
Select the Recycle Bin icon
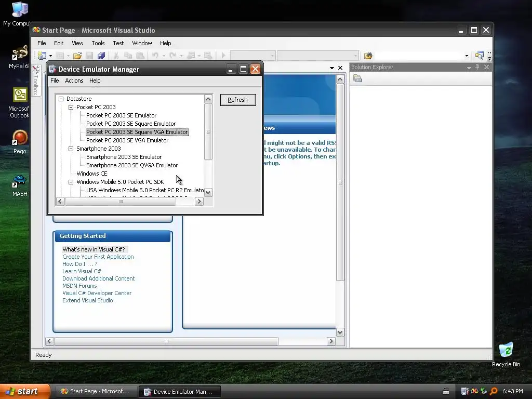[506, 354]
